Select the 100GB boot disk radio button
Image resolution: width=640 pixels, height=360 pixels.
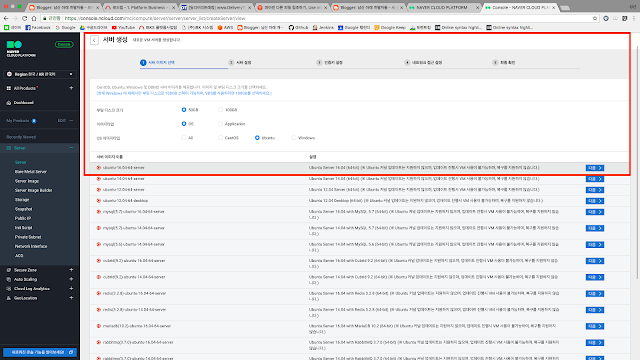click(x=220, y=110)
